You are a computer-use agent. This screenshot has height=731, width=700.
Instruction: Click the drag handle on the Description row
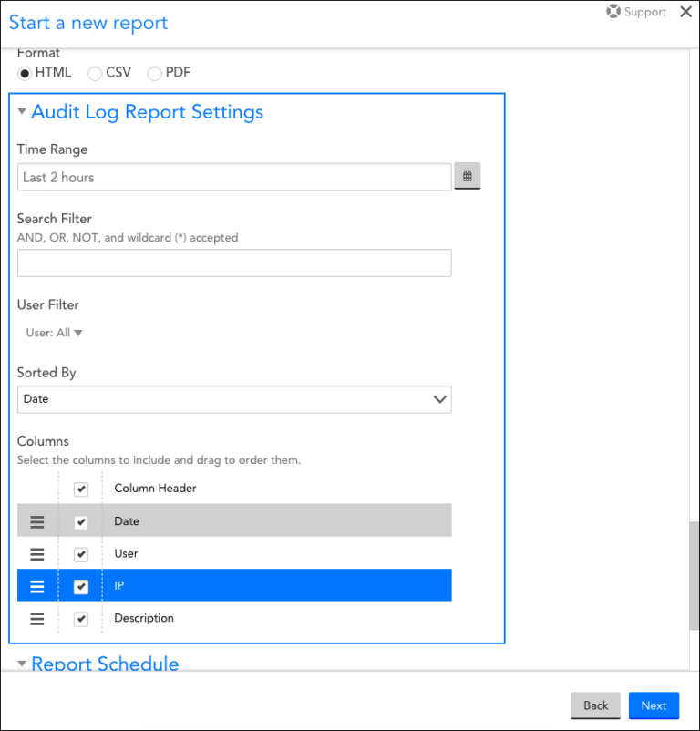point(36,618)
